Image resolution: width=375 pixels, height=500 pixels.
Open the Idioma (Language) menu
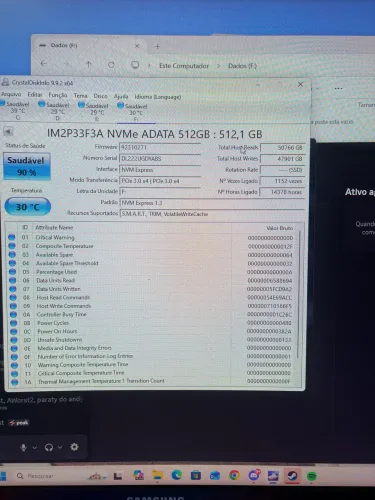(x=158, y=97)
